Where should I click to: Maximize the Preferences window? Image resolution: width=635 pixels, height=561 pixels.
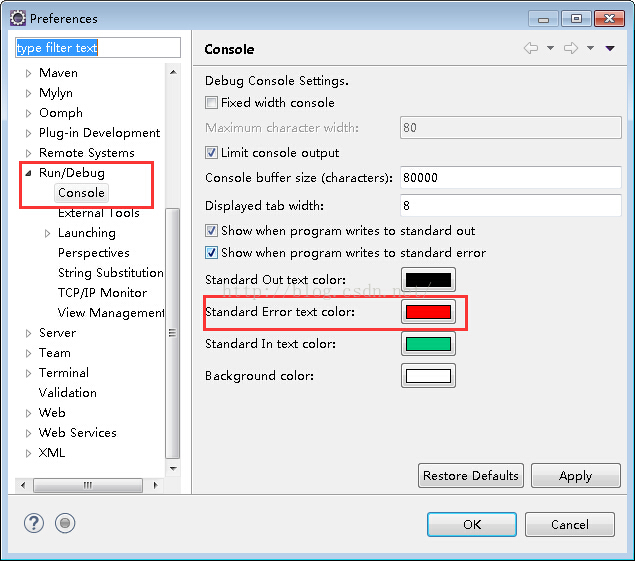576,19
